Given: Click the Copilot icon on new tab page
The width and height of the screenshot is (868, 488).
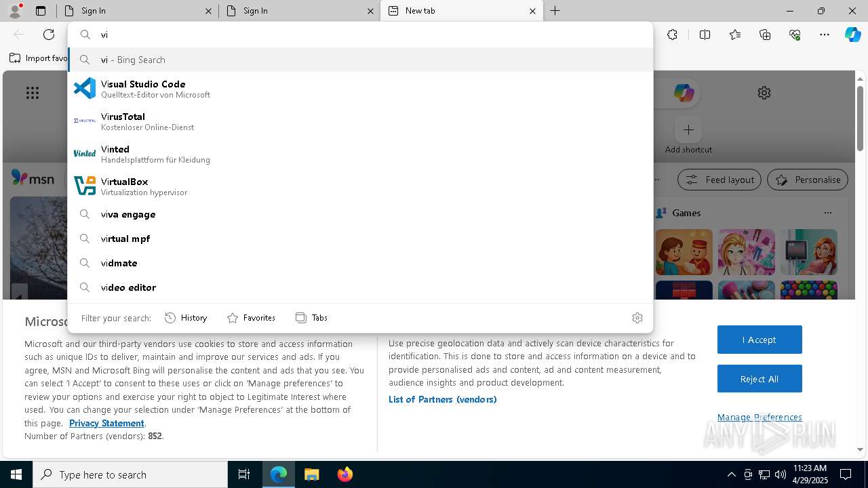Looking at the screenshot, I should (x=684, y=93).
